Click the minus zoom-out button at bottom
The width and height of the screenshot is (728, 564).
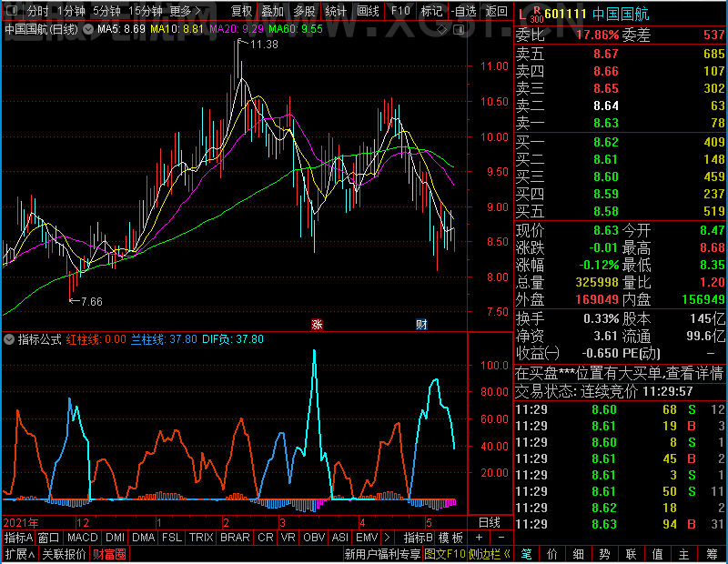501,538
